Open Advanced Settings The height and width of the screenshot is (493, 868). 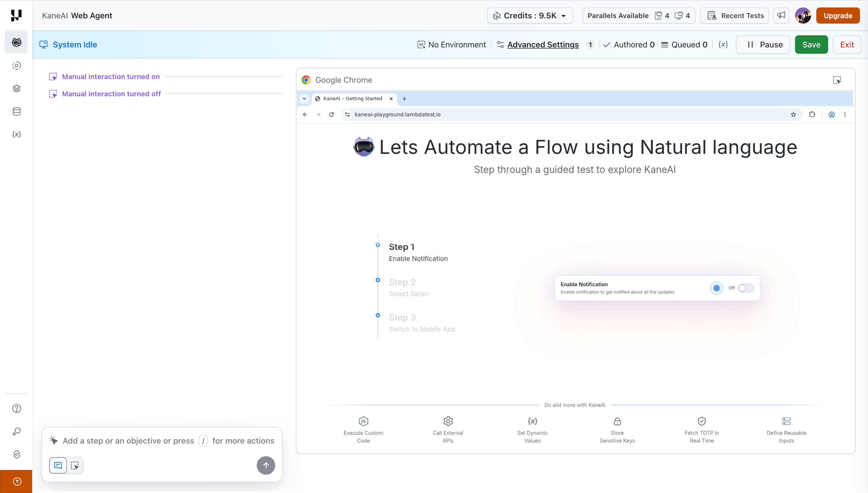(543, 44)
